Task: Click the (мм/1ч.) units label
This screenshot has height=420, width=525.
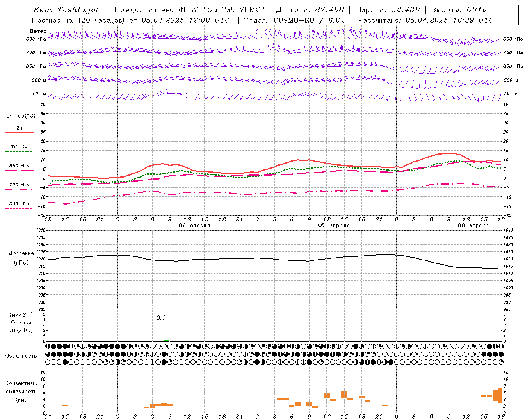Action: tap(21, 330)
